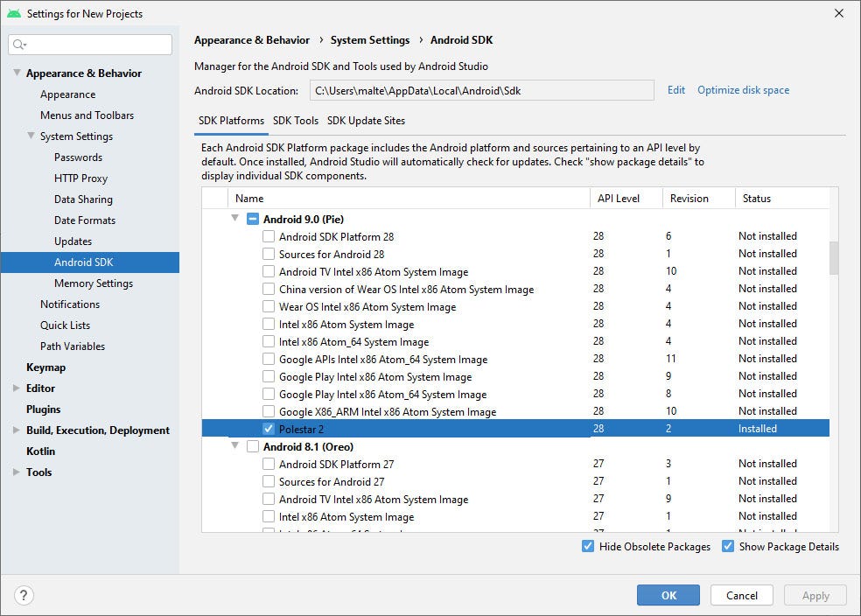The width and height of the screenshot is (861, 616).
Task: Check Google Play Intel x86 Atom_64 System Image
Action: pyautogui.click(x=269, y=395)
